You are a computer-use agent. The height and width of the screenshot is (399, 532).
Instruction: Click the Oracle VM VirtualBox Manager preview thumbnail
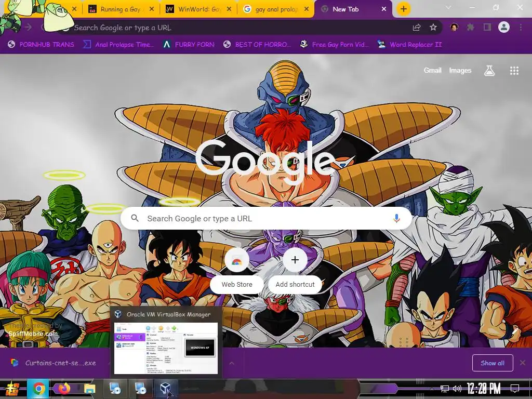[x=166, y=348]
